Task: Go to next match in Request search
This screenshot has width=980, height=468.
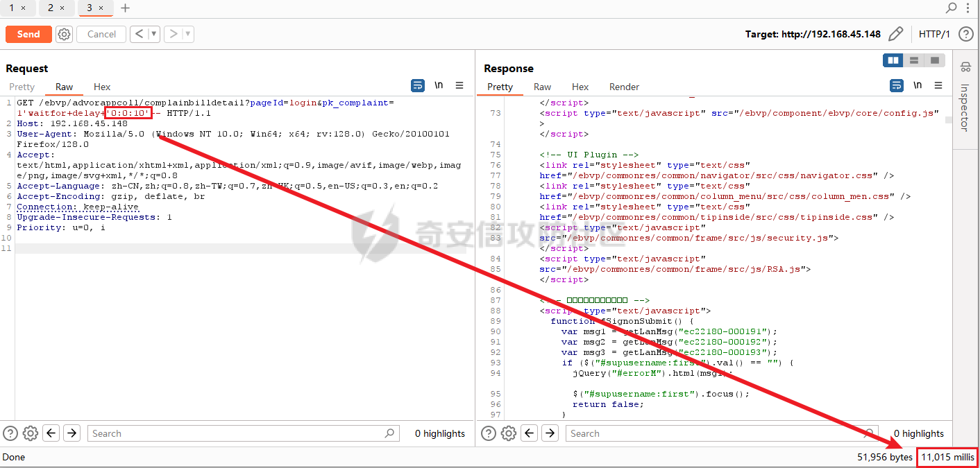Action: pos(71,433)
